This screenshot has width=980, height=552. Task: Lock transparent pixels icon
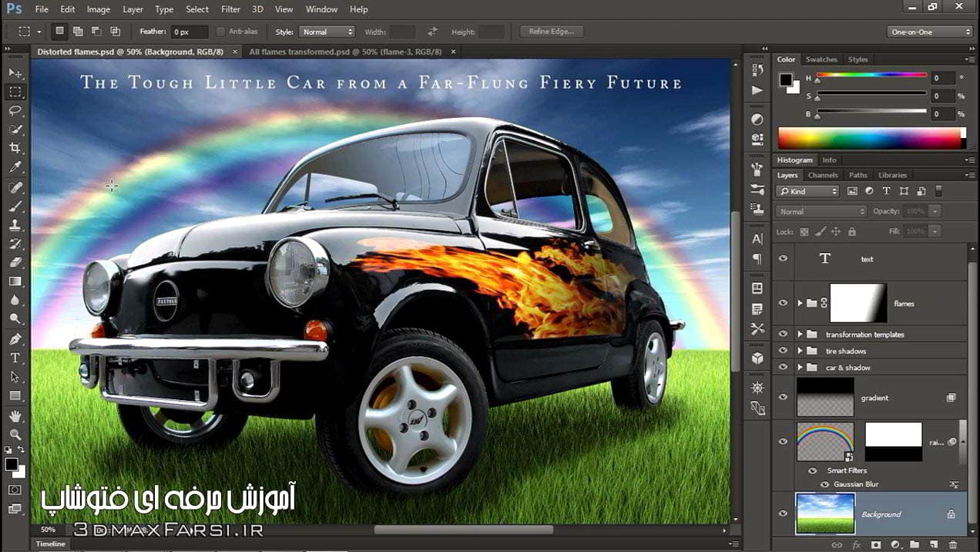(804, 231)
